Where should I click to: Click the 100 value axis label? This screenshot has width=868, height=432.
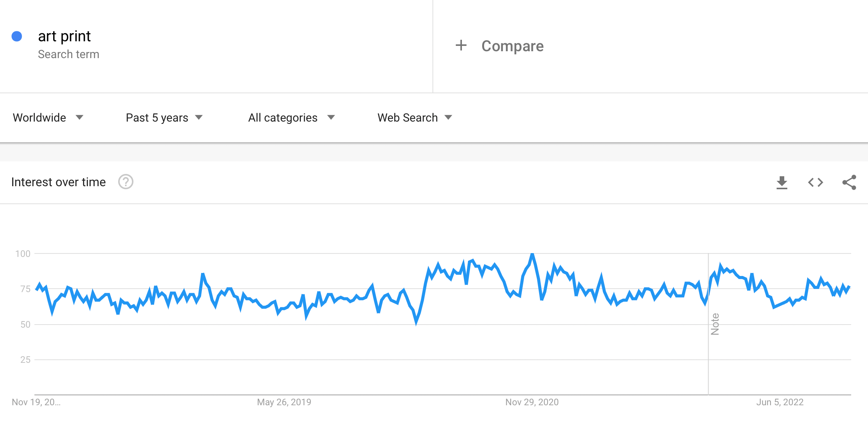click(23, 254)
